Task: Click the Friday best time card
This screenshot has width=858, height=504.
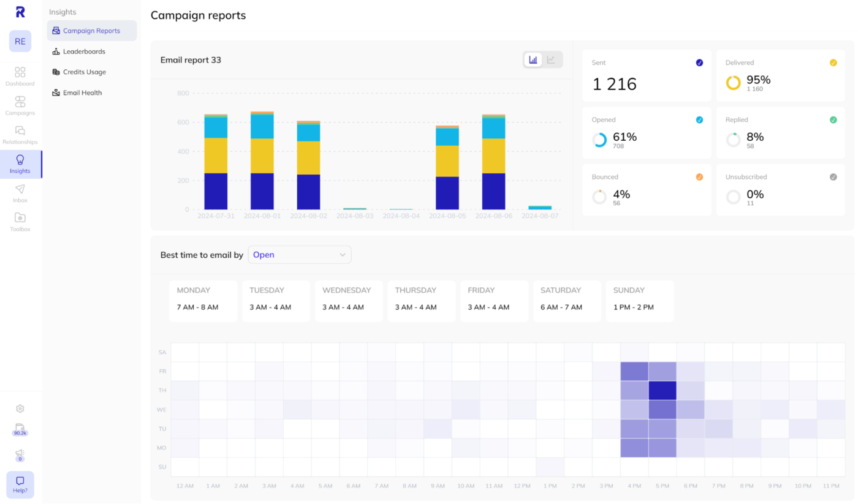Action: [x=494, y=301]
